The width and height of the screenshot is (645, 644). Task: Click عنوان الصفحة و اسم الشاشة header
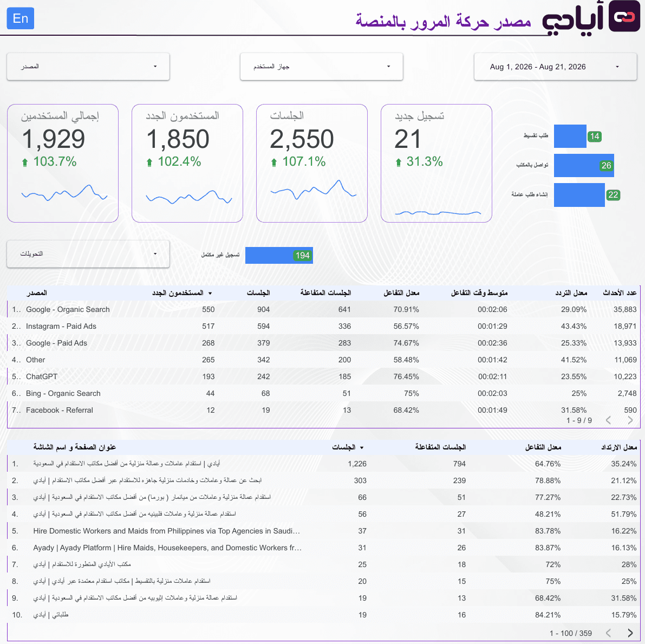(x=74, y=447)
